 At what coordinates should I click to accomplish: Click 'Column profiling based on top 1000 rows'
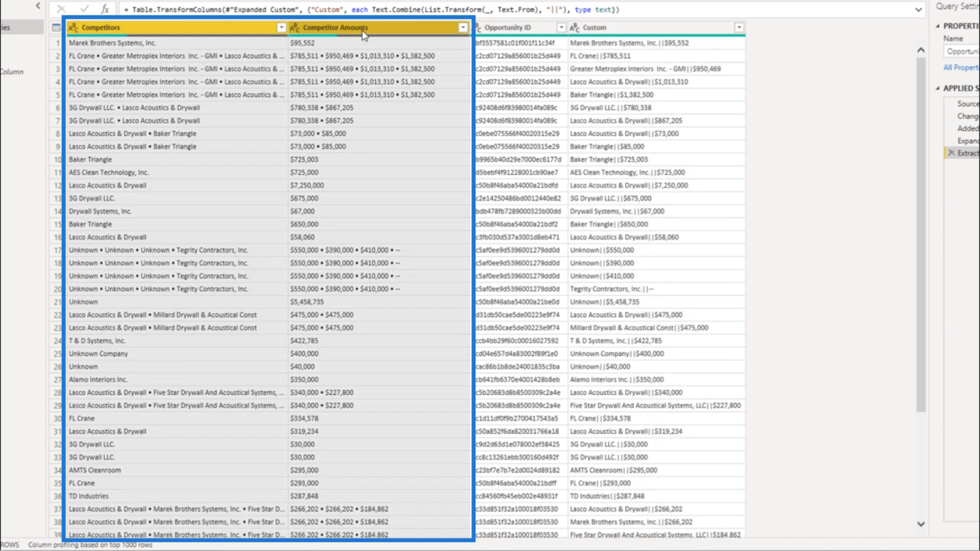coord(90,545)
